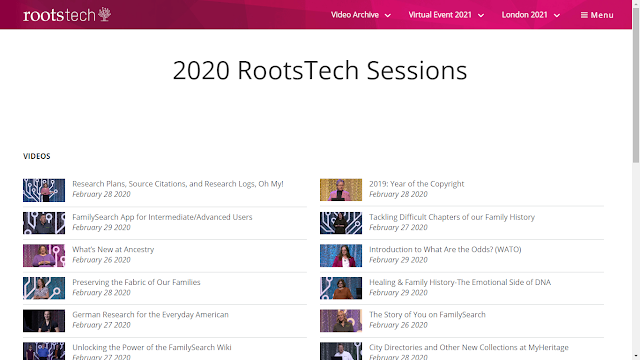This screenshot has width=640, height=360.
Task: Click thumbnail for German Research video
Action: [x=44, y=321]
